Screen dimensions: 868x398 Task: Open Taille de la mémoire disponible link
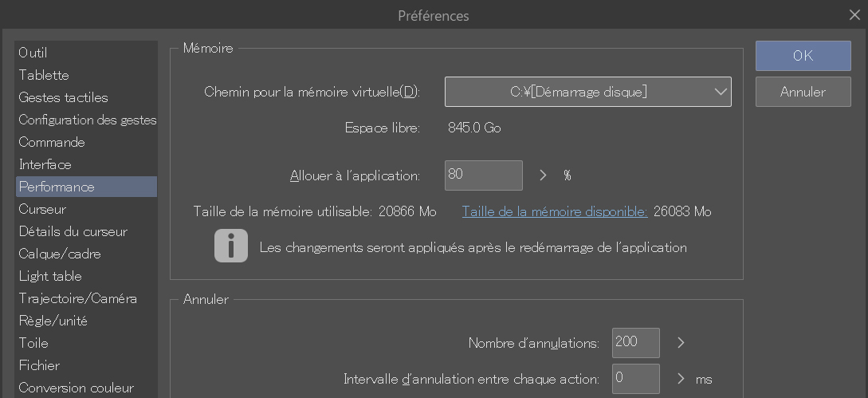click(x=555, y=211)
